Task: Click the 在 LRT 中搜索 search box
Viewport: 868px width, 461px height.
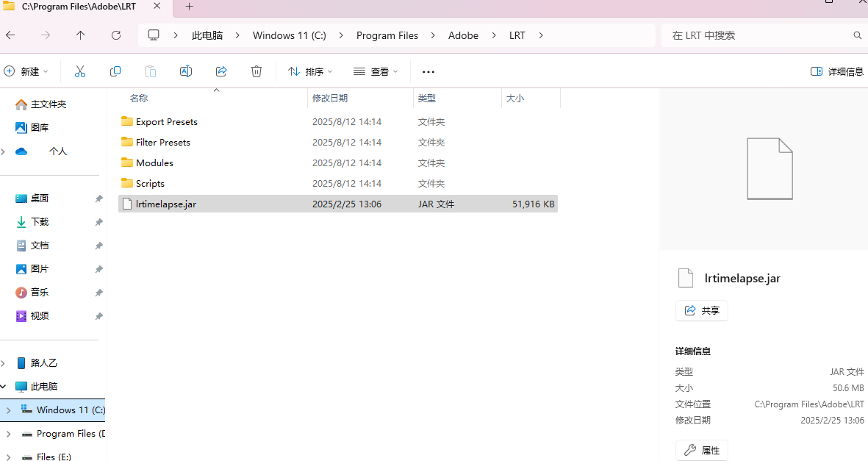Action: click(757, 35)
